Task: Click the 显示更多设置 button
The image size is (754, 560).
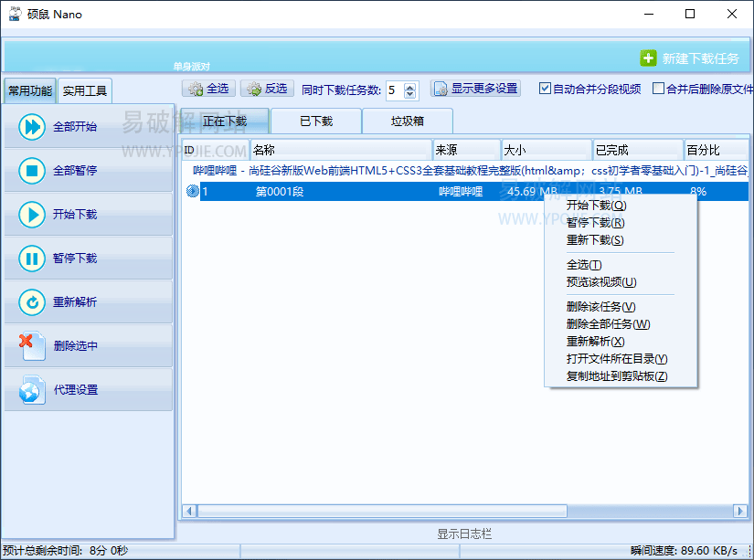Action: (476, 89)
